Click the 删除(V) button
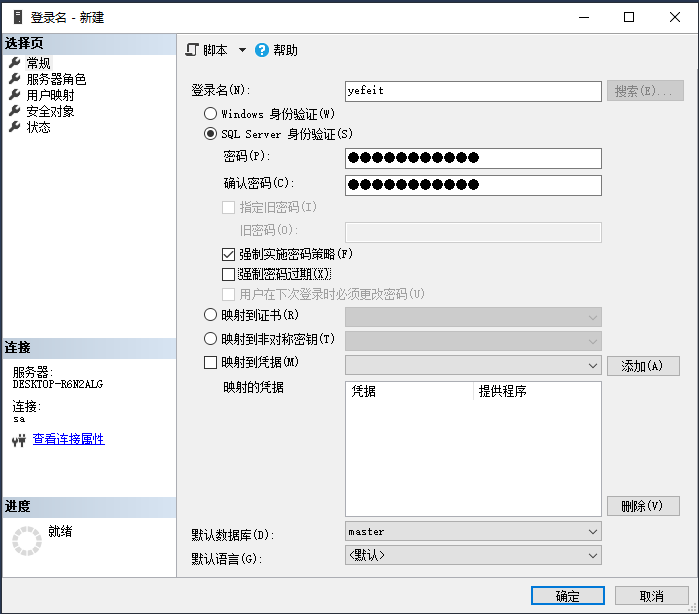 coord(643,506)
